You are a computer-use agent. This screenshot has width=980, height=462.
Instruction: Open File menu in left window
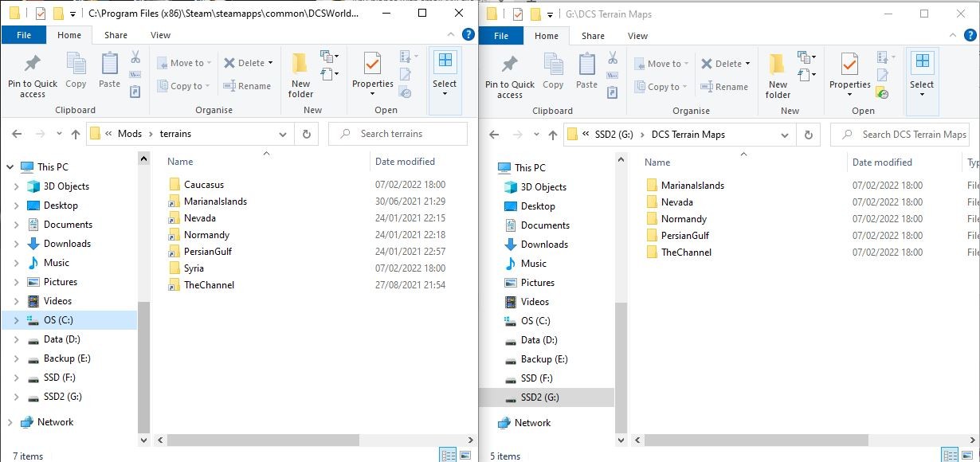coord(24,35)
